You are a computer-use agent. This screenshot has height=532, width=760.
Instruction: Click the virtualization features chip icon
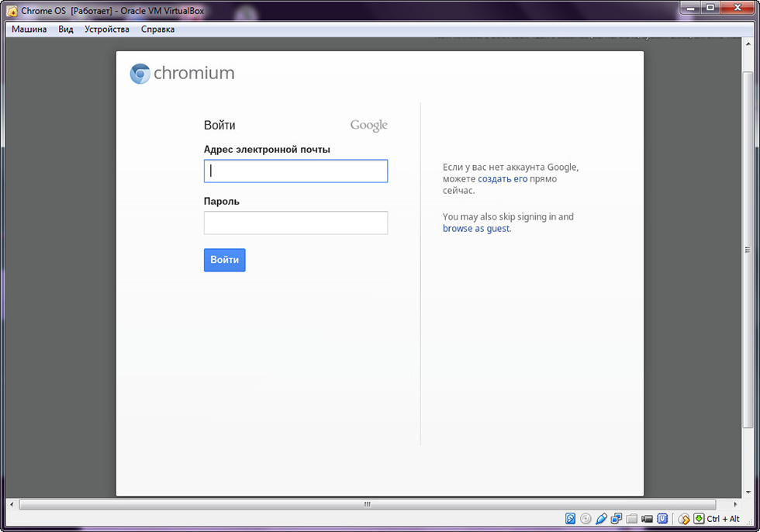click(662, 519)
